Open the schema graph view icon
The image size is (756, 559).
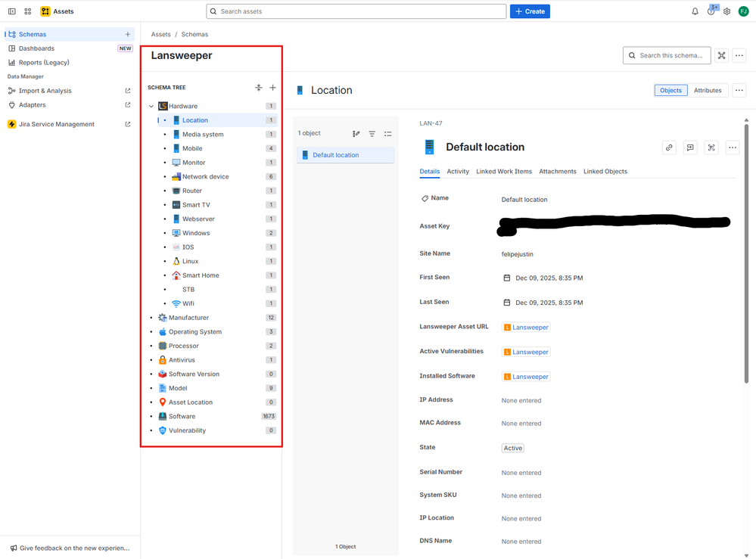722,55
